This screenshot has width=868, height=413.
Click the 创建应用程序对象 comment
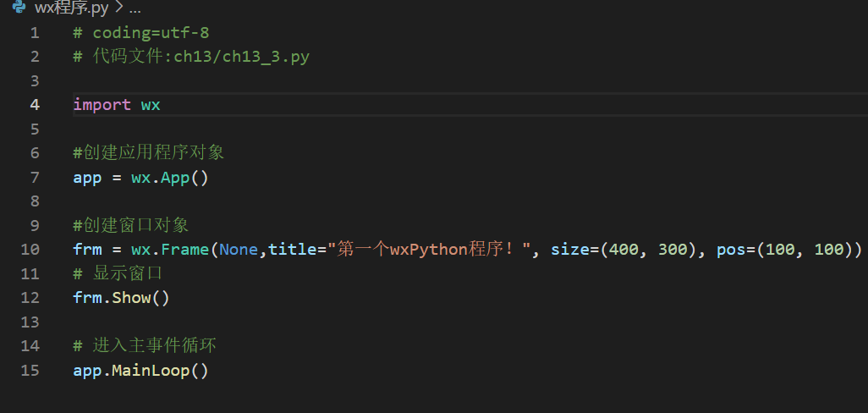[152, 153]
